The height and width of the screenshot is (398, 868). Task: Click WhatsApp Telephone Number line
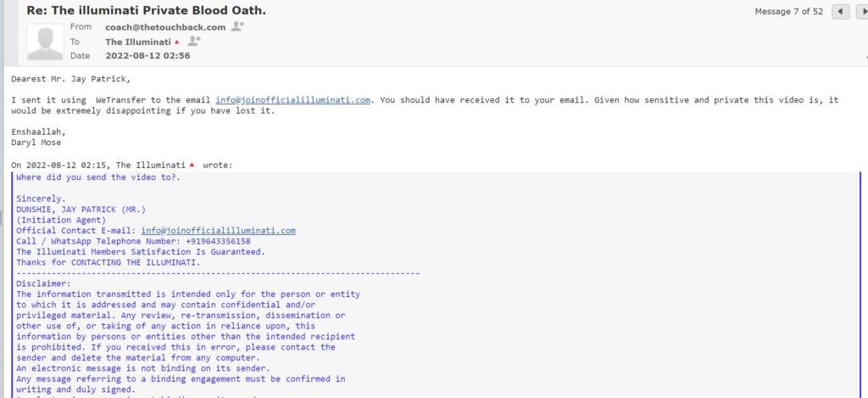[133, 241]
